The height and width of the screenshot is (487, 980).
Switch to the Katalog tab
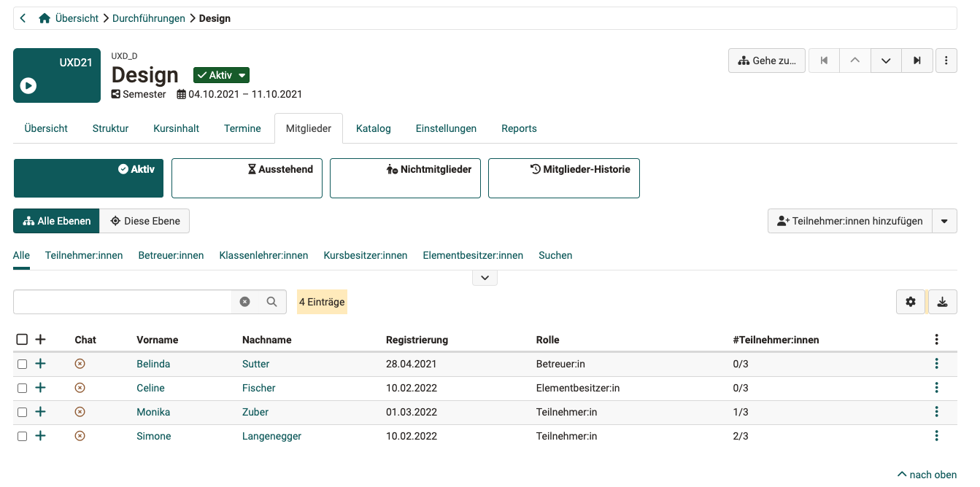tap(374, 128)
